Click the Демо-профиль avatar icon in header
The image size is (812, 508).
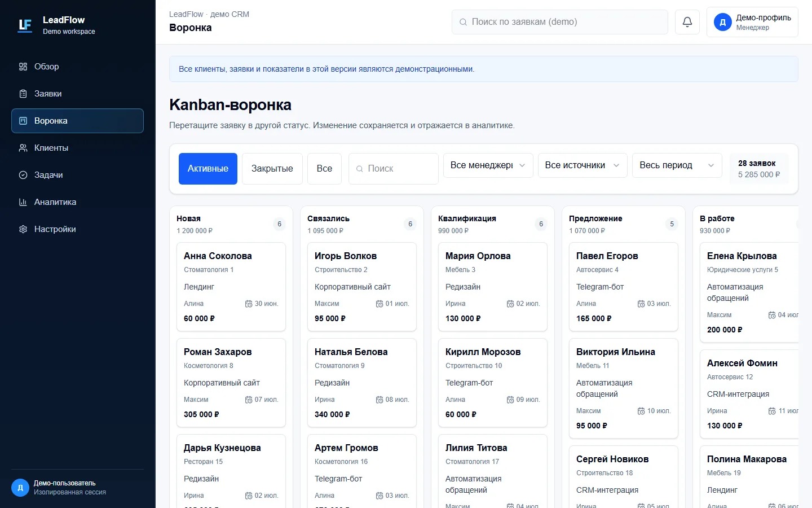click(722, 22)
